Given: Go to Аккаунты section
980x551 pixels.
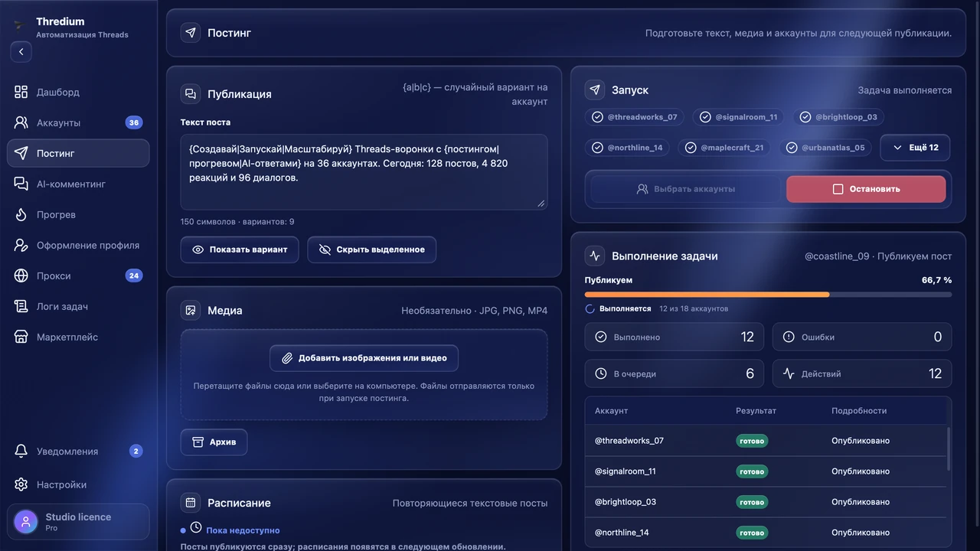Looking at the screenshot, I should (78, 122).
